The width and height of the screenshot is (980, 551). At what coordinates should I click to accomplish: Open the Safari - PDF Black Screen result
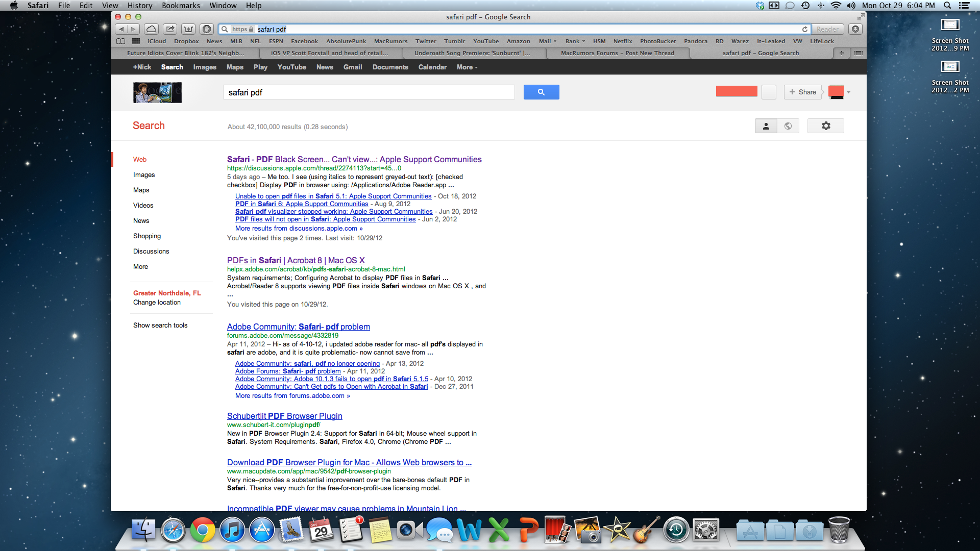pos(354,160)
